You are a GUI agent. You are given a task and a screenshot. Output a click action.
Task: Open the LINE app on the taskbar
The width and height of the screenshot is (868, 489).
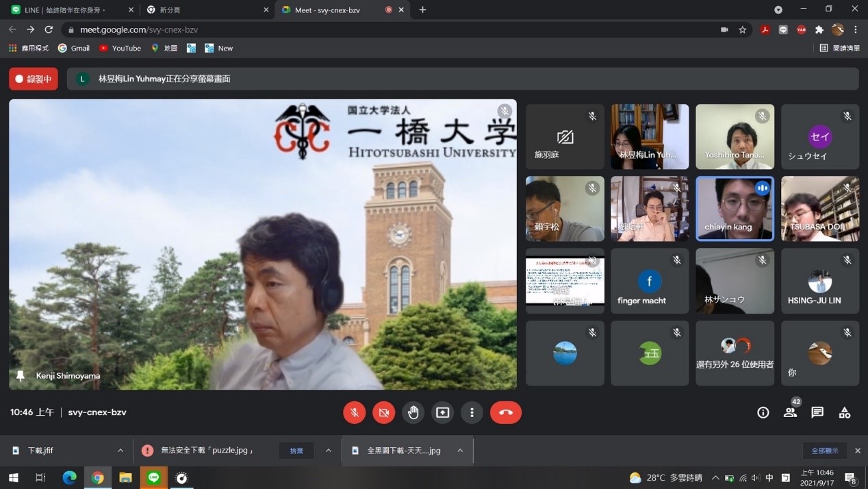(153, 477)
